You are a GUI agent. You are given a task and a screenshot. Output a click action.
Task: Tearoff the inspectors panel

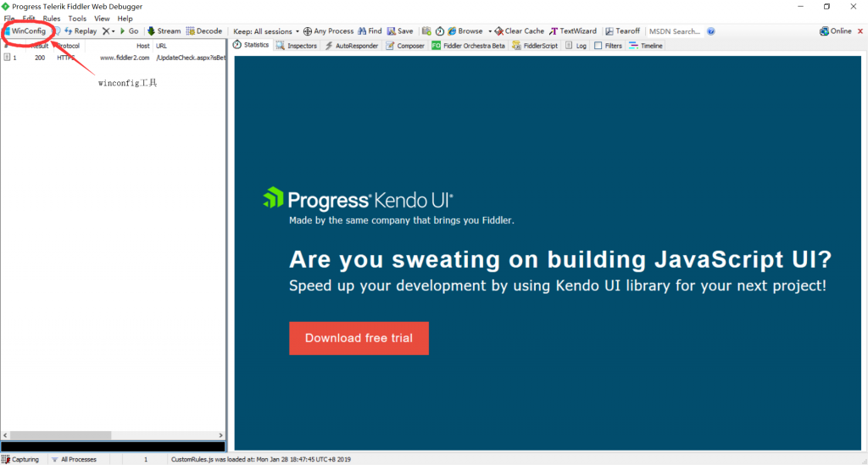coord(622,31)
